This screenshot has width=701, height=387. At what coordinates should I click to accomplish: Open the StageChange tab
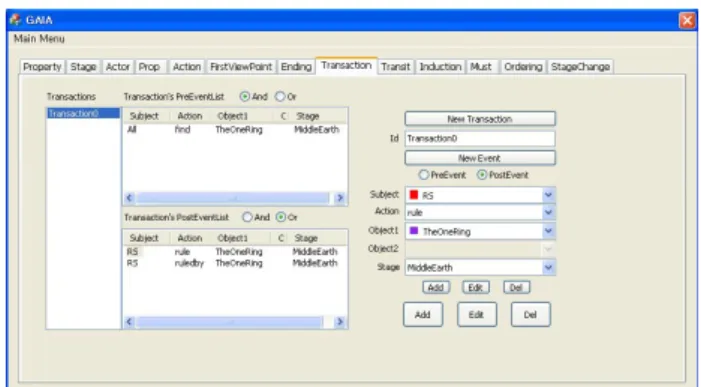click(x=580, y=67)
